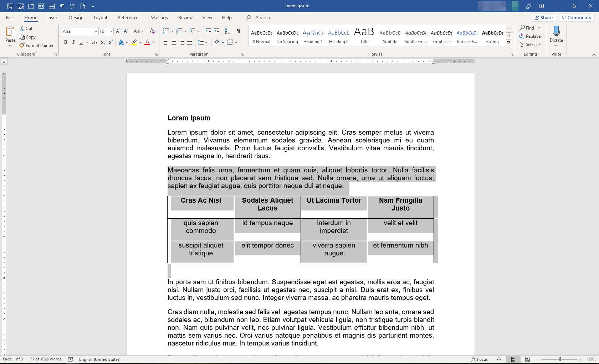
Task: Open numbering list dropdown arrow
Action: (185, 31)
